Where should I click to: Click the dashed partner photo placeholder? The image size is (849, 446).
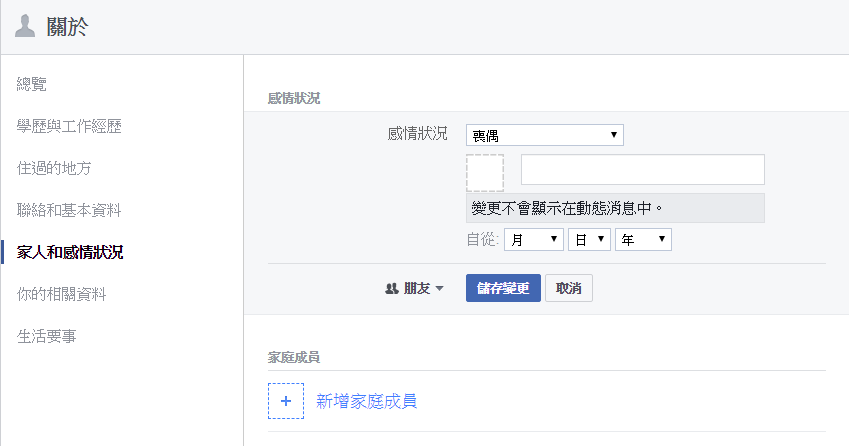[485, 172]
